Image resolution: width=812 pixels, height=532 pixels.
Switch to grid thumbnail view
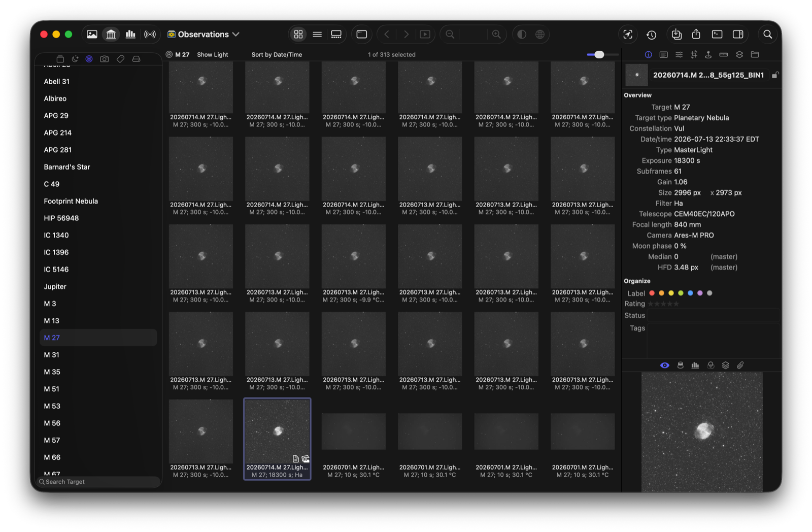(x=298, y=35)
